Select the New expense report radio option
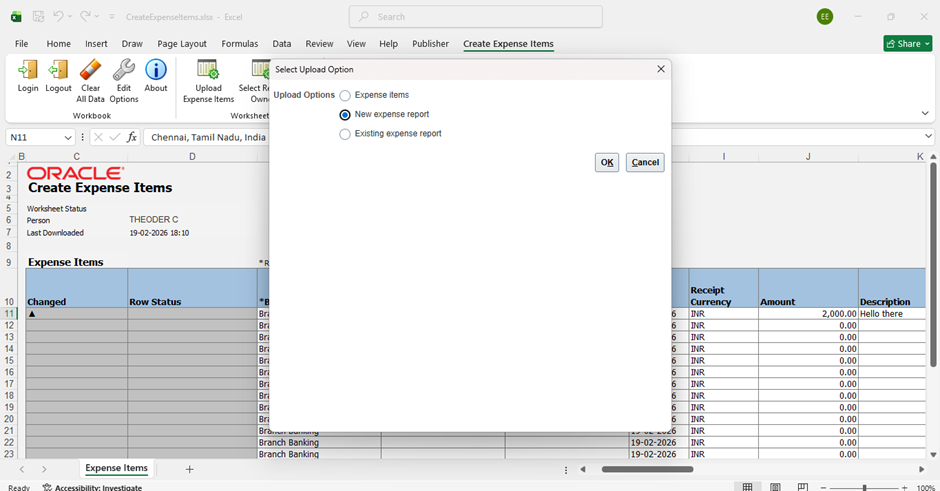Screen dimensions: 940x491 coord(345,115)
